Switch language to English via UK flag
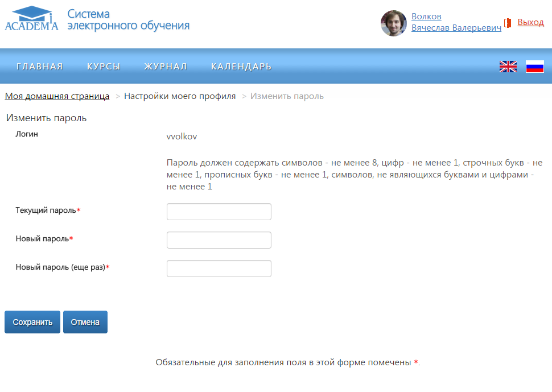This screenshot has height=392, width=552. tap(508, 67)
